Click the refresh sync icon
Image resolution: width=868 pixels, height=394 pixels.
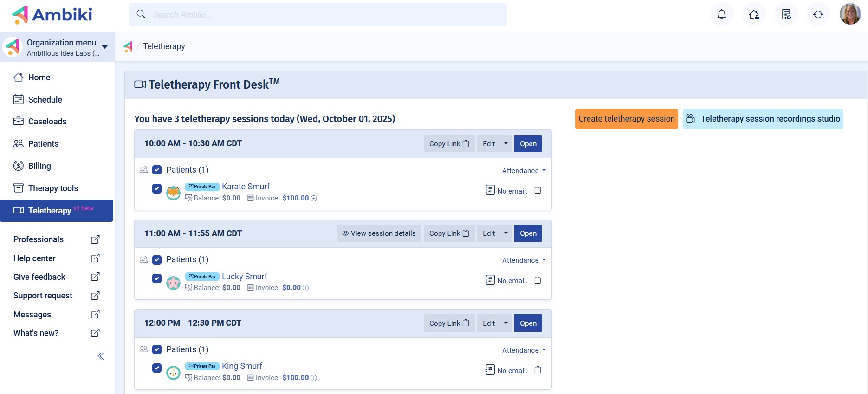pos(818,15)
